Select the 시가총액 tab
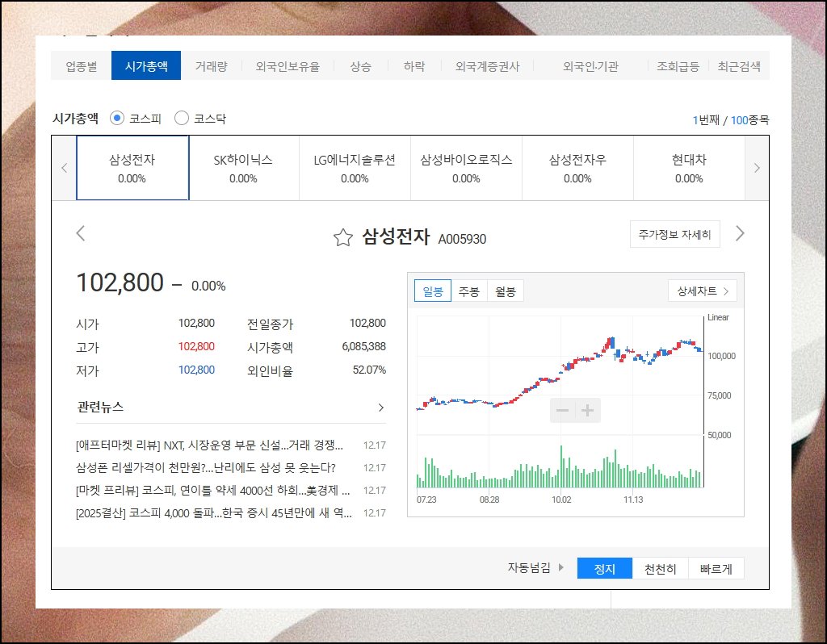 (x=146, y=66)
